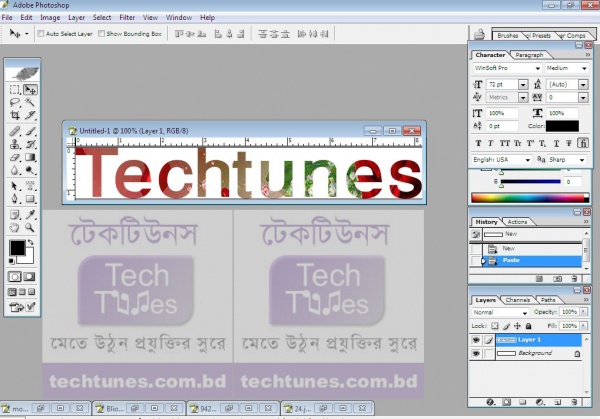Select the Hand tool

coord(15,228)
